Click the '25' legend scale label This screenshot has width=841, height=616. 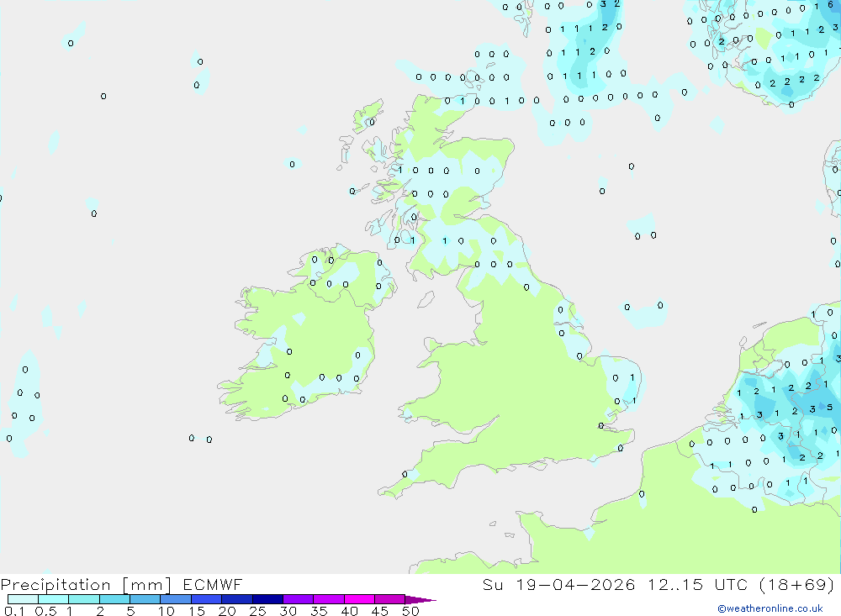coord(257,611)
